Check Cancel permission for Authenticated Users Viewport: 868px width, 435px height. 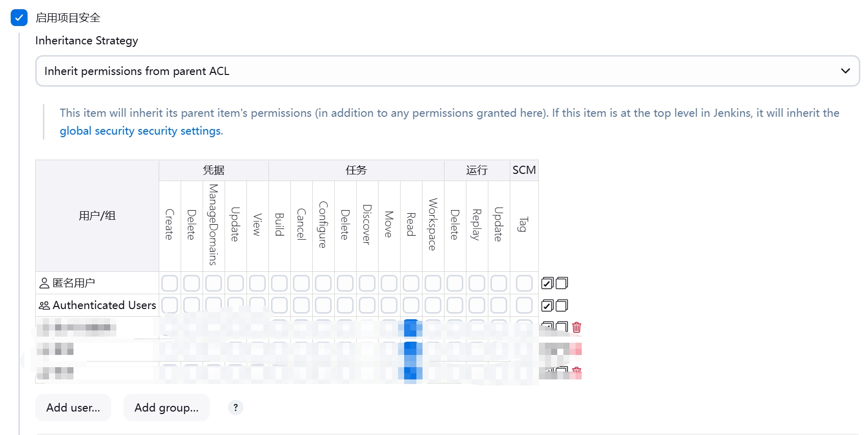(x=301, y=305)
